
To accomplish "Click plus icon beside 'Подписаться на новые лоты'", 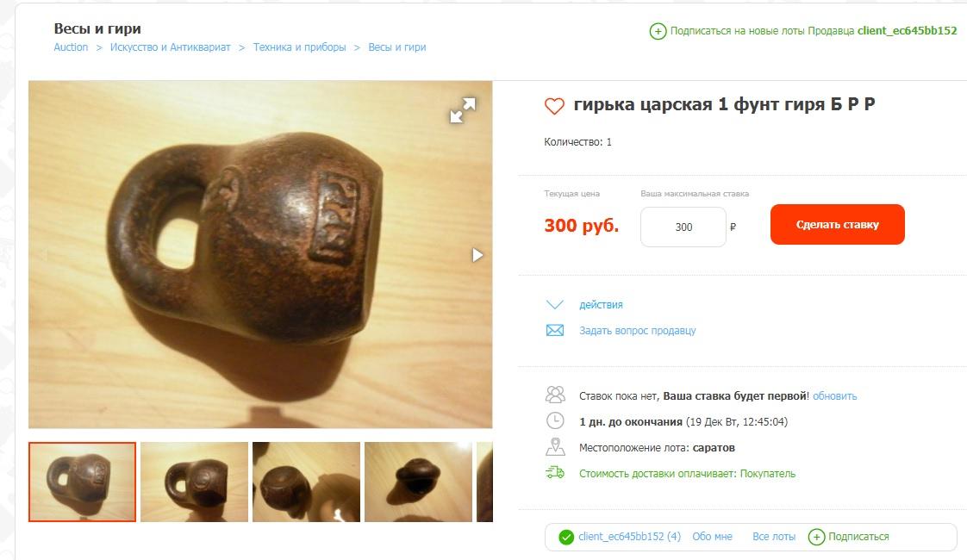I will 658,31.
